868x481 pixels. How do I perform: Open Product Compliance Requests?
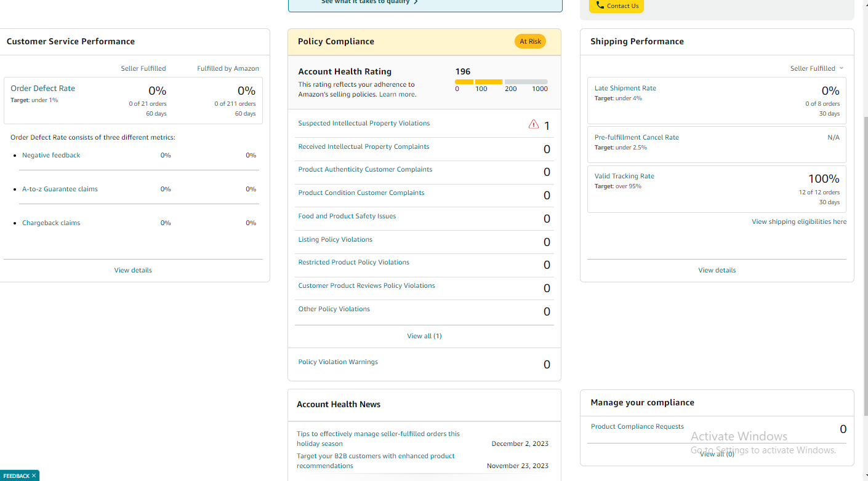[637, 426]
